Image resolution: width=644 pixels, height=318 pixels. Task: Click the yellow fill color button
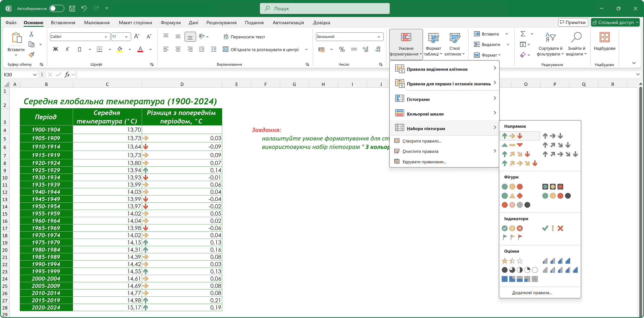pyautogui.click(x=120, y=49)
